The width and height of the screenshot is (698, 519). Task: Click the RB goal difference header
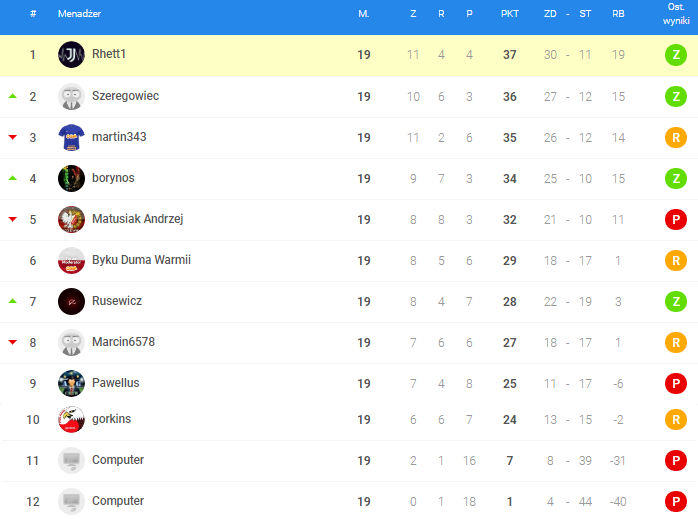[619, 14]
